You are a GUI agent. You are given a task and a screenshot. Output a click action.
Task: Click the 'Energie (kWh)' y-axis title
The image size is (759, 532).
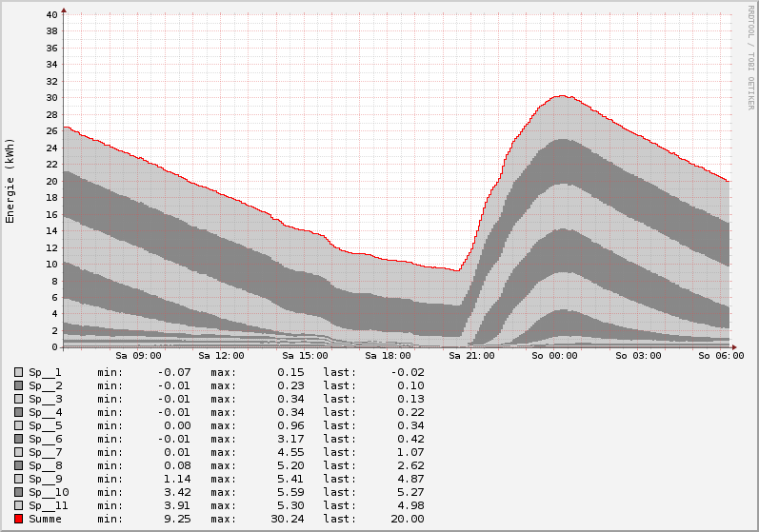click(10, 181)
